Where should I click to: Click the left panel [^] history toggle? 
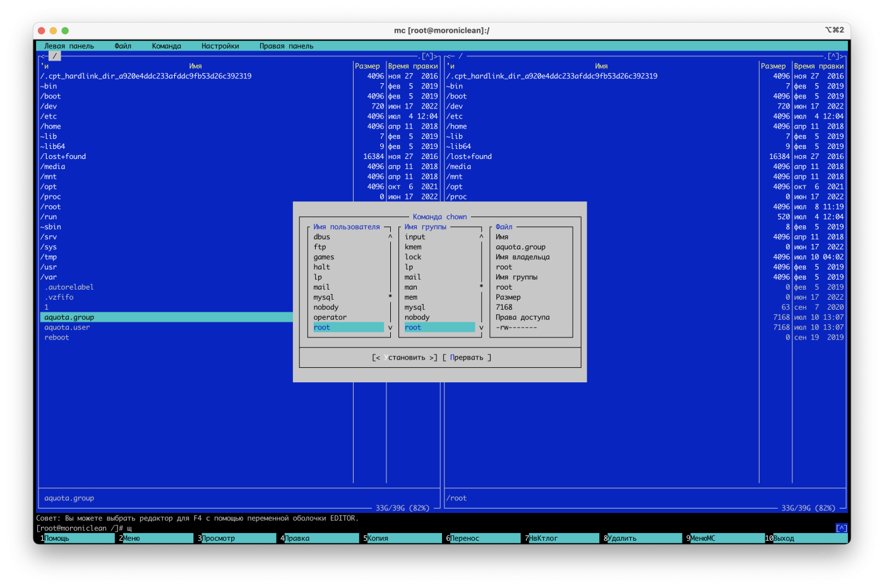click(x=427, y=56)
